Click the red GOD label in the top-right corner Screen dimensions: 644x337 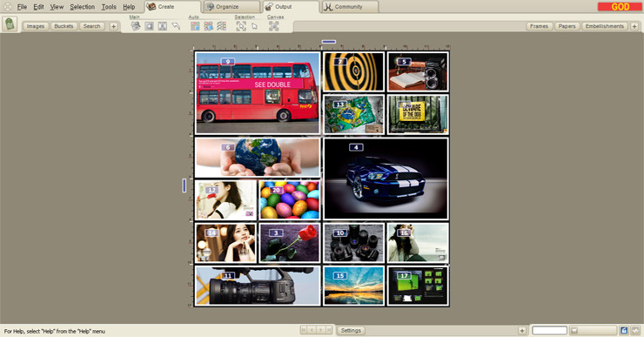[x=620, y=7]
